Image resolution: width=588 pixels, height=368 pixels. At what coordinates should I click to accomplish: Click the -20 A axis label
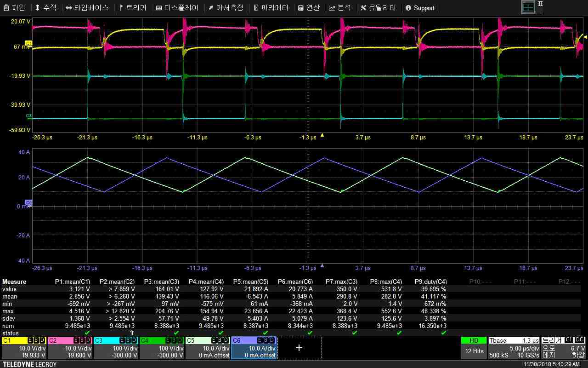point(23,236)
